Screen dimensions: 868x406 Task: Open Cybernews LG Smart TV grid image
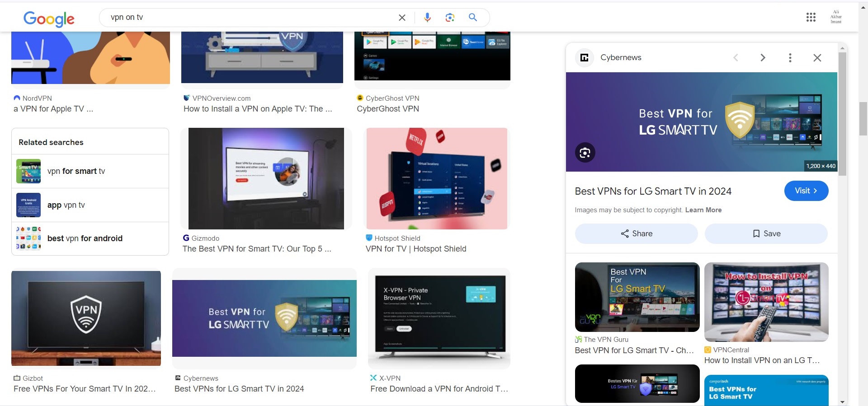tap(264, 318)
